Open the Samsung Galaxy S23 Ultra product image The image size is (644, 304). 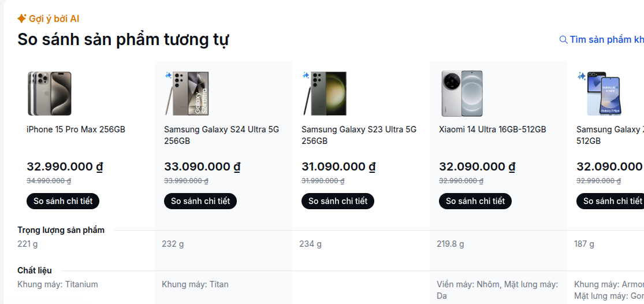coord(325,94)
